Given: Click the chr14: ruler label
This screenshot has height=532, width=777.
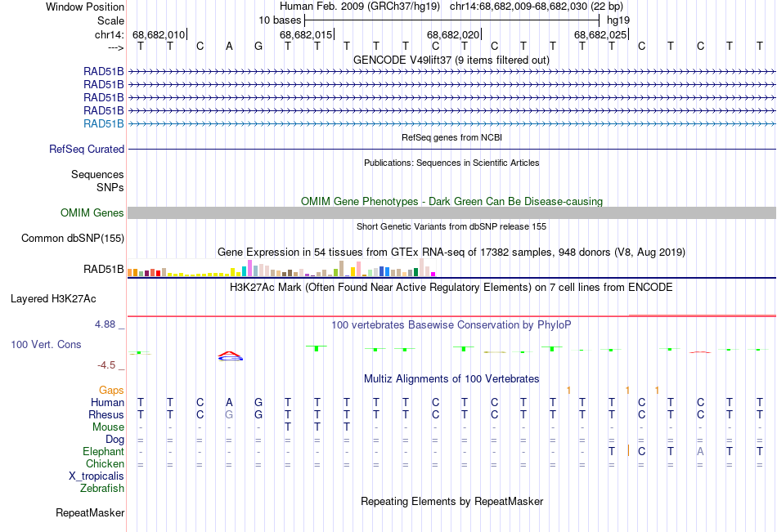Looking at the screenshot, I should [109, 34].
